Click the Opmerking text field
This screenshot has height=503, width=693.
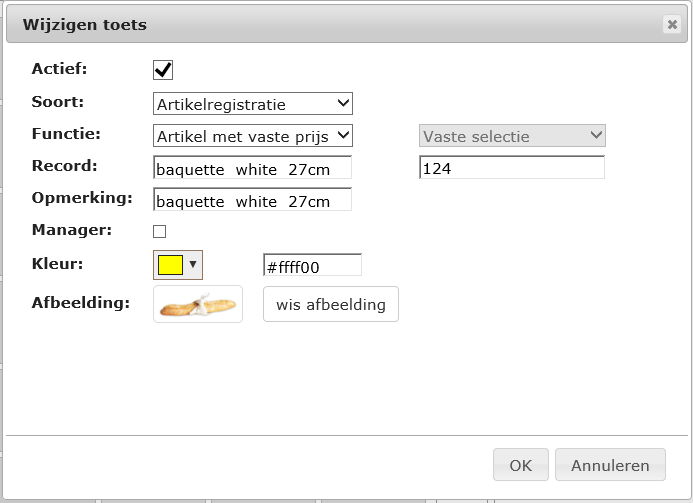[252, 199]
